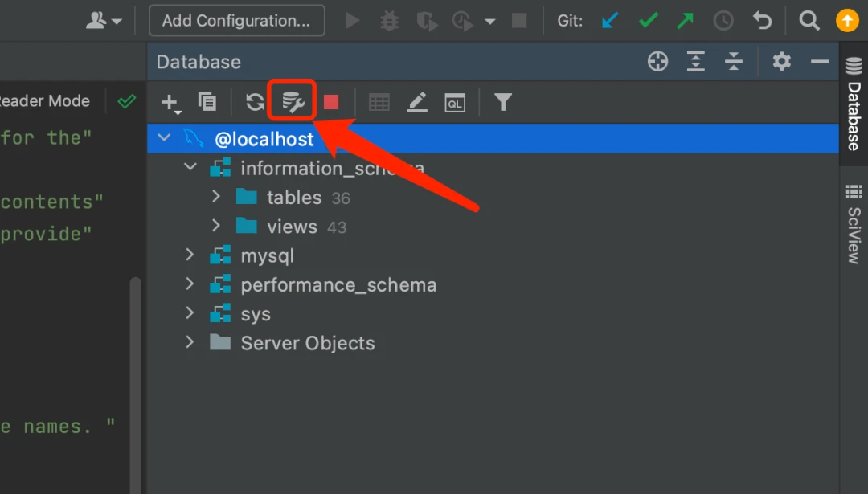The image size is (868, 494).
Task: Collapse the @localhost data source node
Action: click(x=165, y=138)
